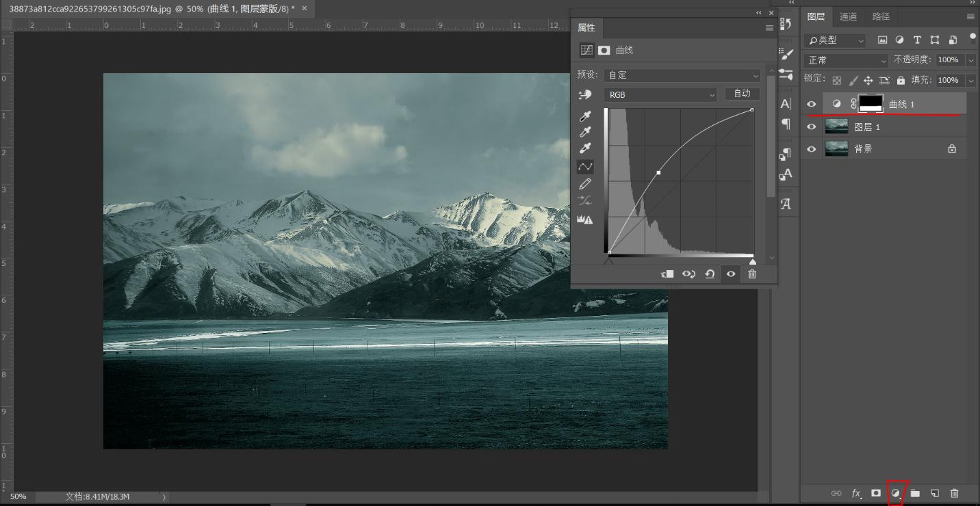
Task: Click the Delete layer trash icon
Action: pyautogui.click(x=955, y=493)
